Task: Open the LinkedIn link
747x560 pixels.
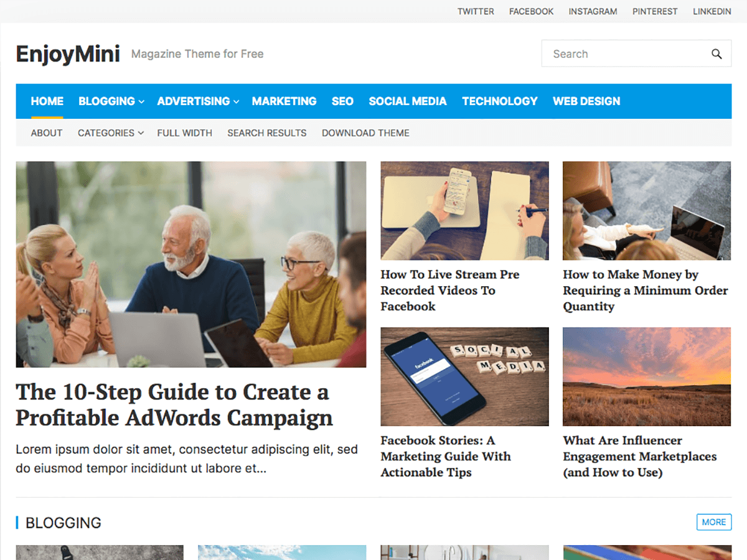Action: [x=712, y=11]
